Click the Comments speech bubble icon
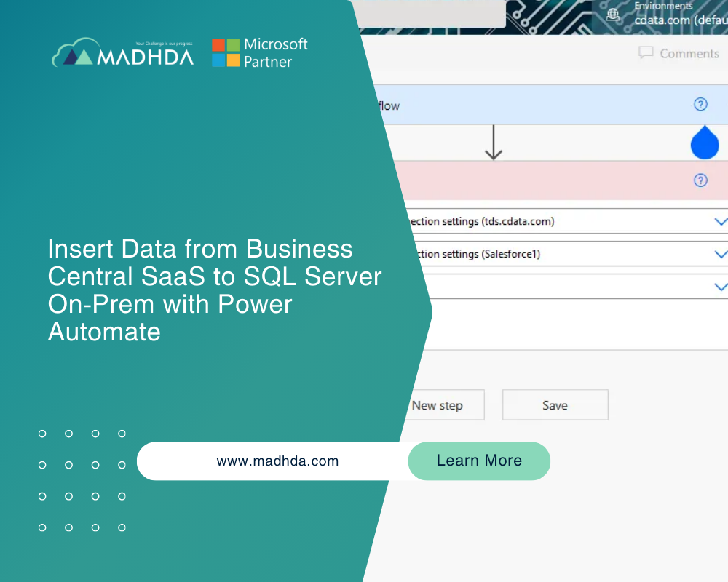Viewport: 728px width, 582px height. coord(646,53)
